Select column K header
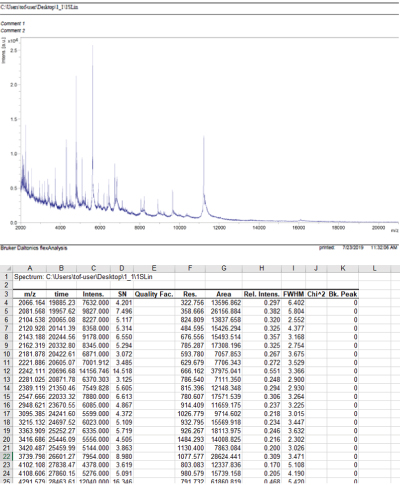The image size is (400, 485). click(x=343, y=269)
